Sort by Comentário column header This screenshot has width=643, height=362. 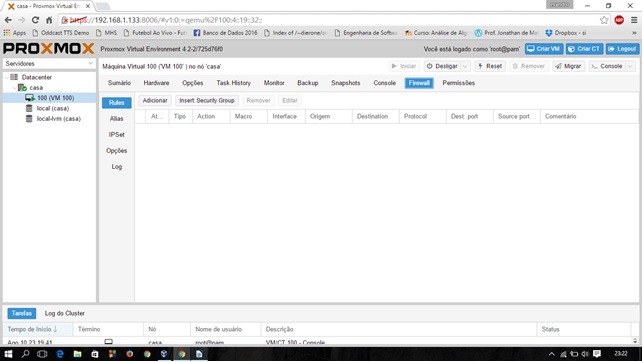(589, 116)
